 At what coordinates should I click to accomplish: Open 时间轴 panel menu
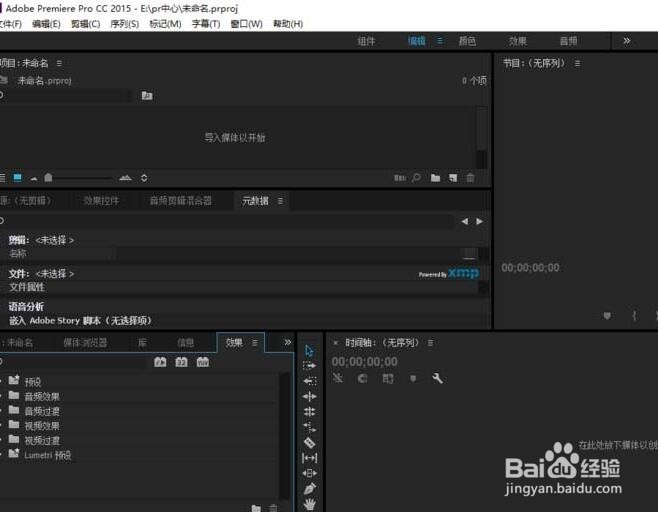click(430, 343)
